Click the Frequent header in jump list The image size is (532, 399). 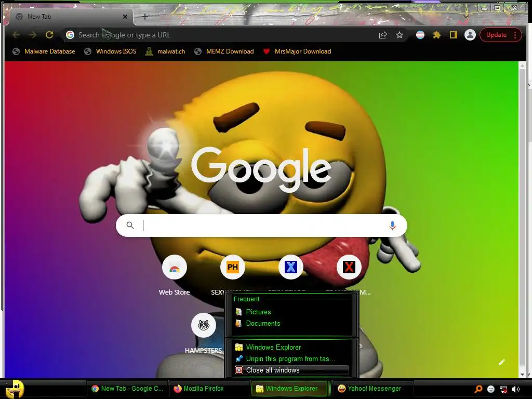click(x=246, y=299)
